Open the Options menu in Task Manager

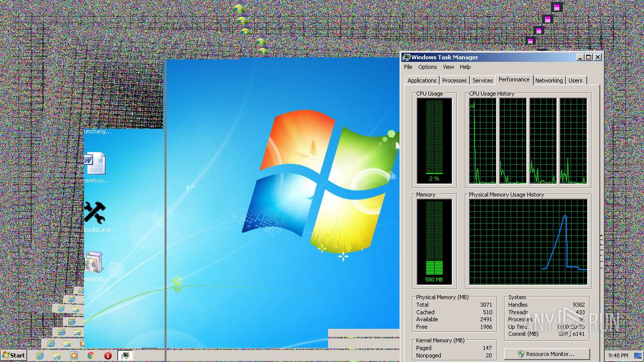[427, 67]
